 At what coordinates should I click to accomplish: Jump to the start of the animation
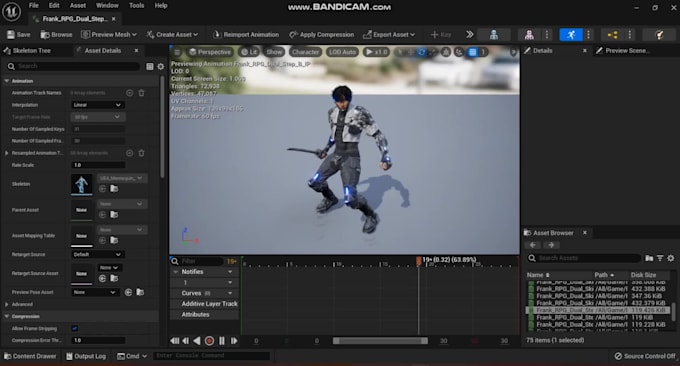174,341
